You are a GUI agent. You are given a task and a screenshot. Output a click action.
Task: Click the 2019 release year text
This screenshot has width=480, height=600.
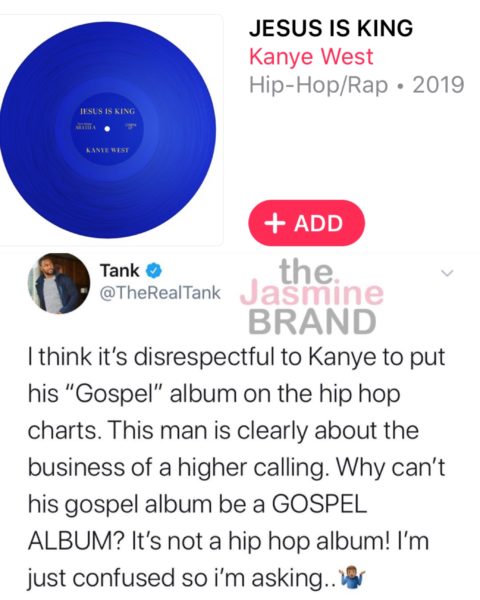pos(438,85)
